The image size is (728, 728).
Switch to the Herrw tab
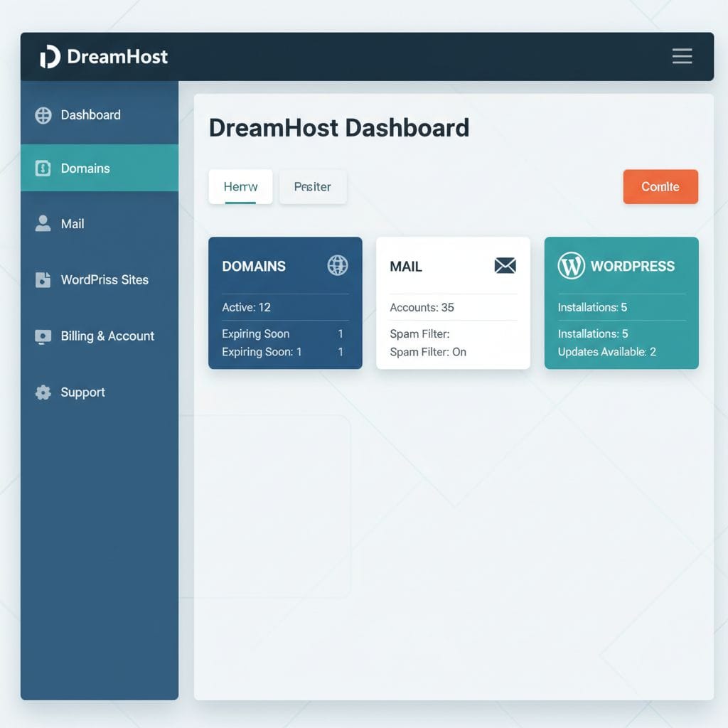point(240,187)
